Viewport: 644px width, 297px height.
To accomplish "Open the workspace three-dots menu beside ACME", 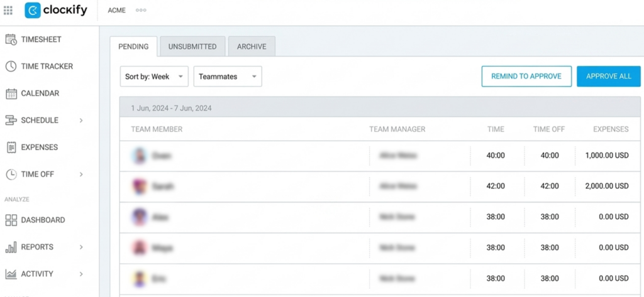I will pos(141,10).
